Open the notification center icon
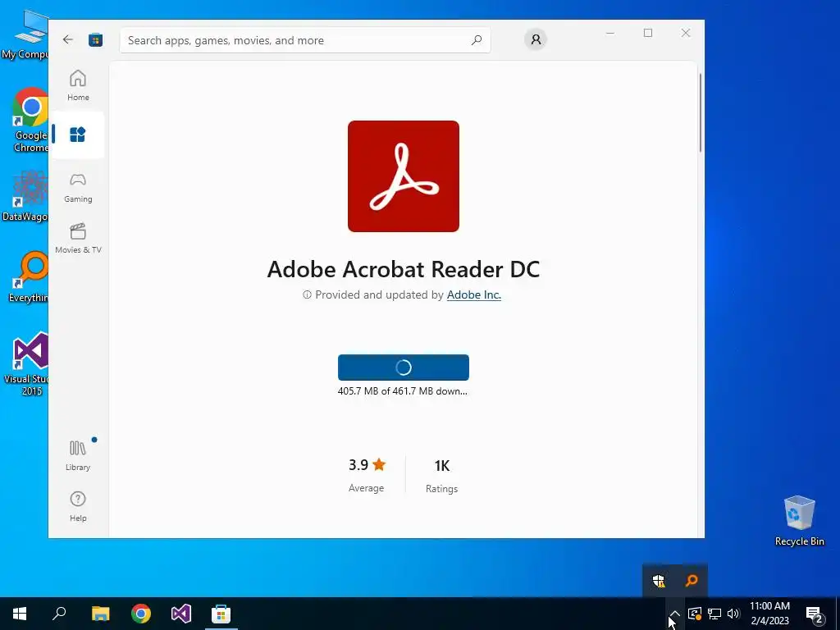The height and width of the screenshot is (630, 840). coord(815,614)
